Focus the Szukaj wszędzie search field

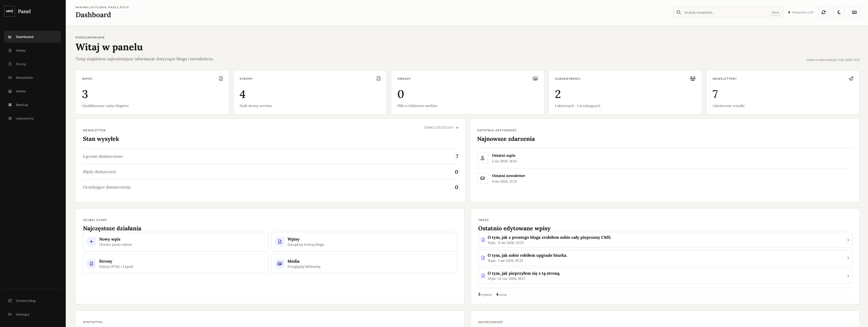point(728,13)
